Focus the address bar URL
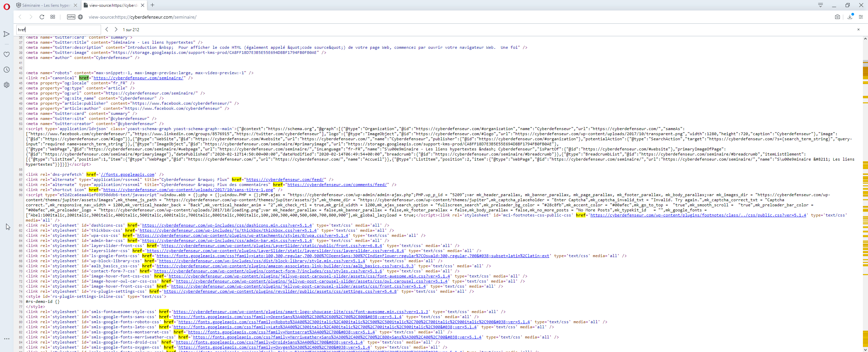The image size is (868, 352). coord(143,17)
